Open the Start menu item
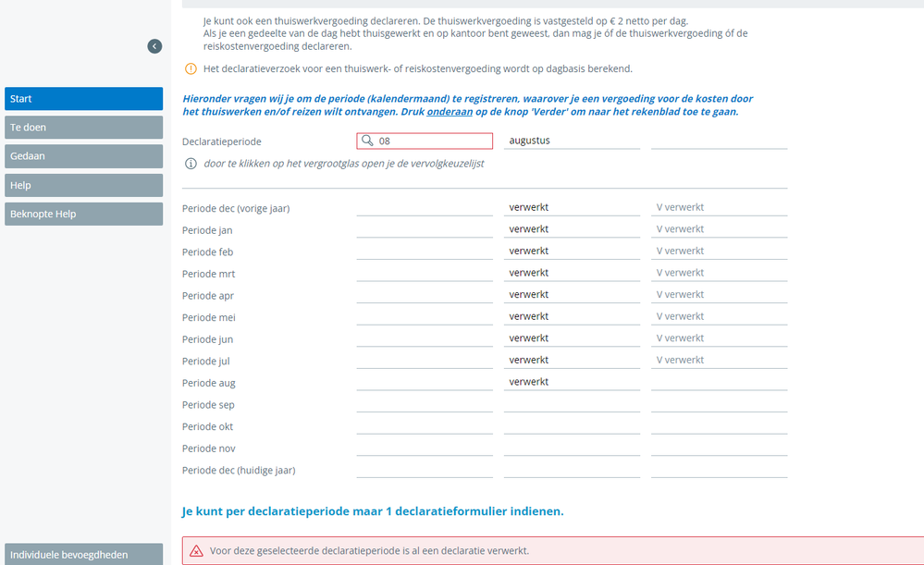The image size is (924, 565). tap(83, 99)
